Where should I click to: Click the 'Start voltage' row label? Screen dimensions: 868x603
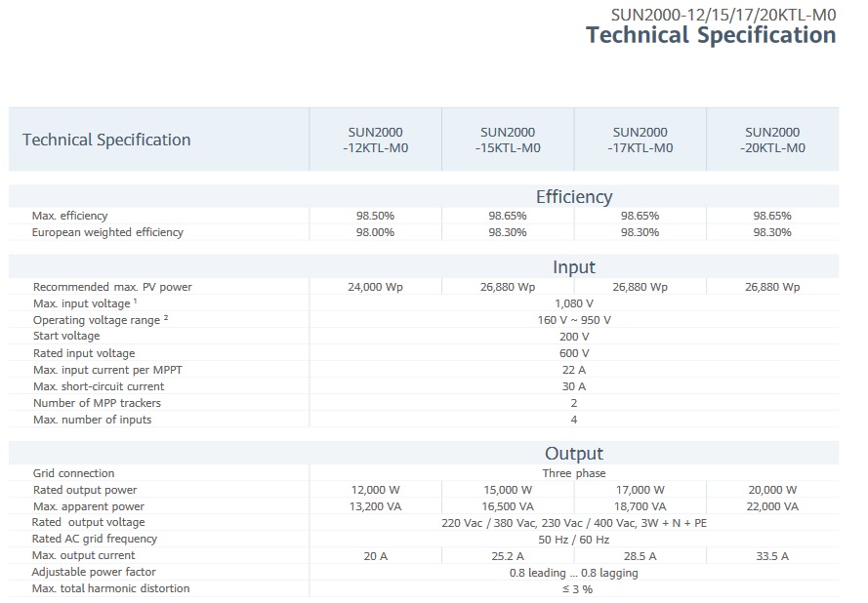pos(66,337)
